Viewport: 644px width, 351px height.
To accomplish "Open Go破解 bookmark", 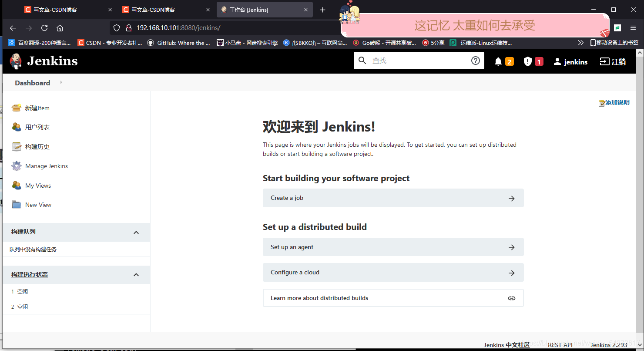I will tap(385, 43).
